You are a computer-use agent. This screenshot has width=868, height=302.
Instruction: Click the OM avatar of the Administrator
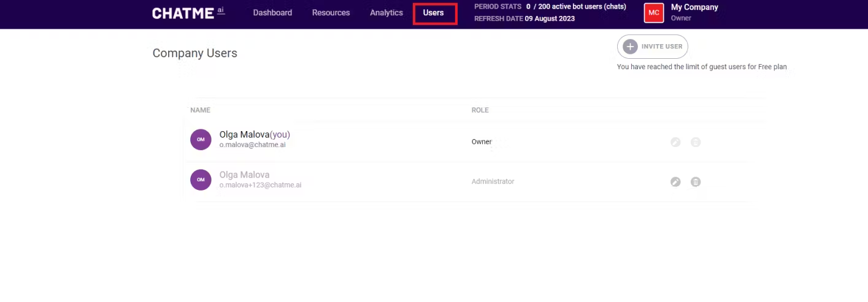(201, 179)
